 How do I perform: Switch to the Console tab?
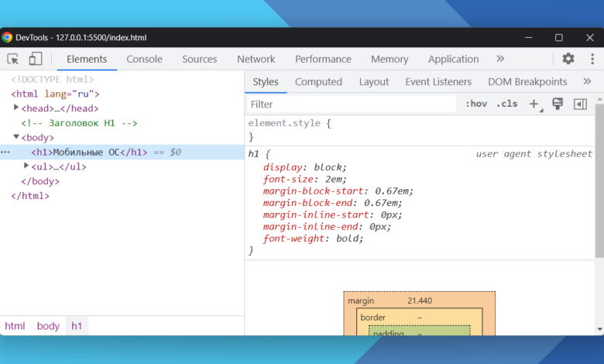point(145,59)
